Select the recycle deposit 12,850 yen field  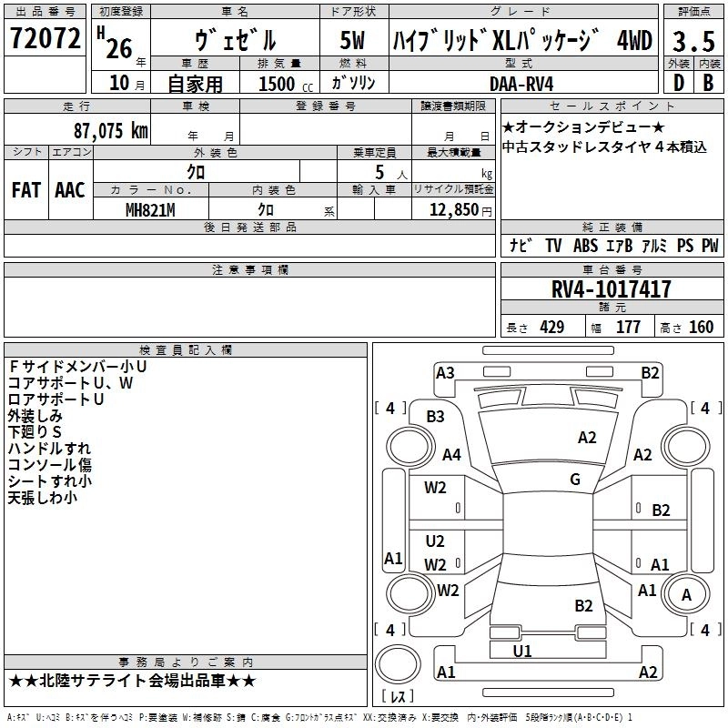coord(454,209)
